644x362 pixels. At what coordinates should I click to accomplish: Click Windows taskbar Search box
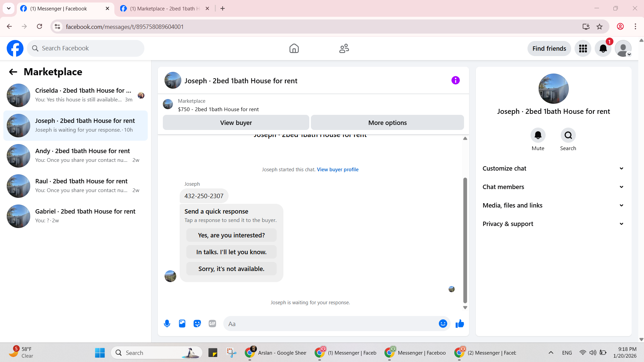coord(156,353)
